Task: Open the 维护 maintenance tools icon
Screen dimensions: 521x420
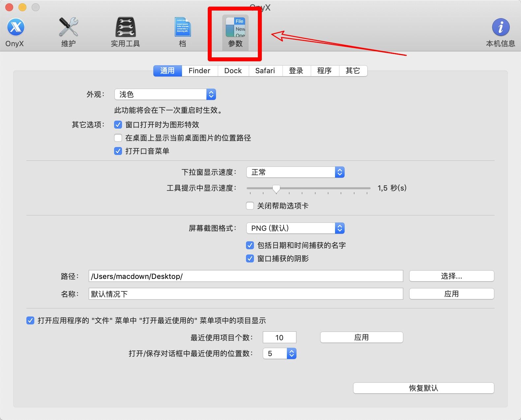Action: pyautogui.click(x=69, y=32)
